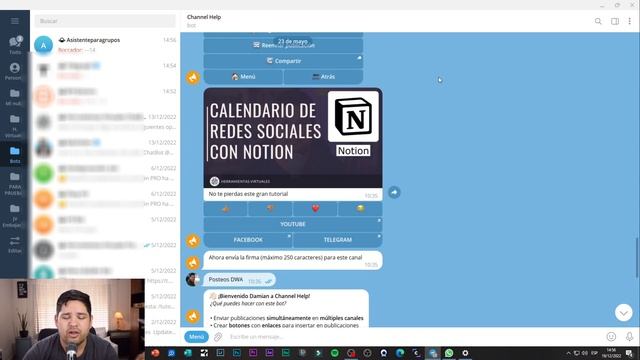This screenshot has height=360, width=640.
Task: Click the Channel Help chat title
Action: (204, 17)
